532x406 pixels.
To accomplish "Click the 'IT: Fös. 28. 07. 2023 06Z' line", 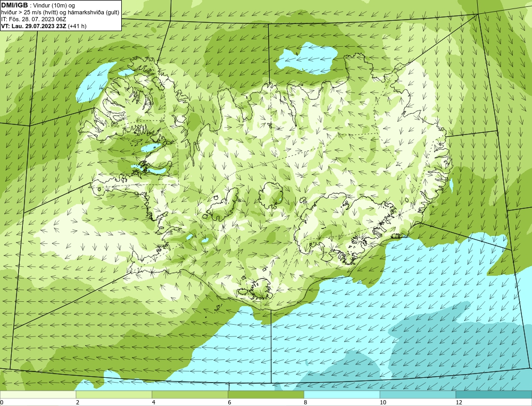I will coord(34,19).
